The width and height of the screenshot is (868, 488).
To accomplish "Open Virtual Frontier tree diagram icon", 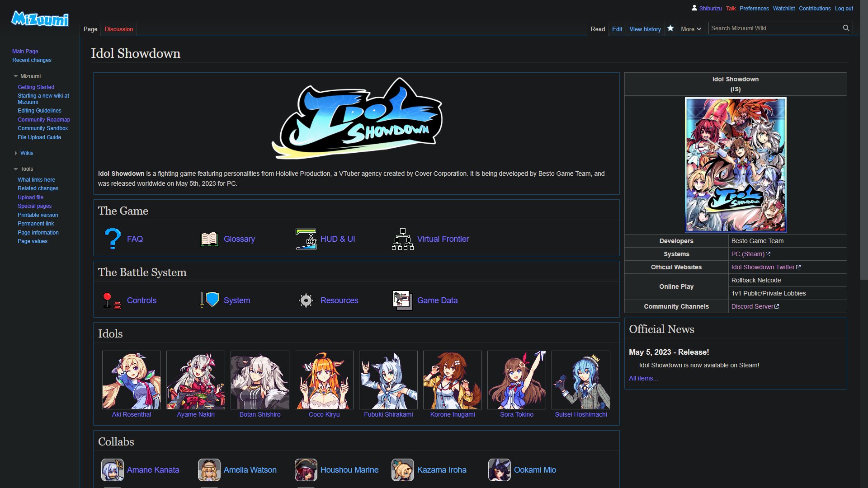I will point(403,239).
